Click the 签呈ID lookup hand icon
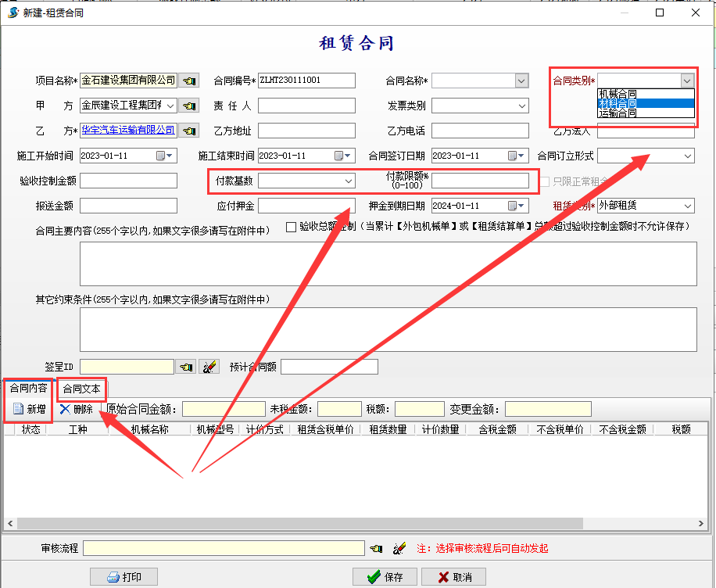Viewport: 716px width, 588px height. tap(186, 367)
